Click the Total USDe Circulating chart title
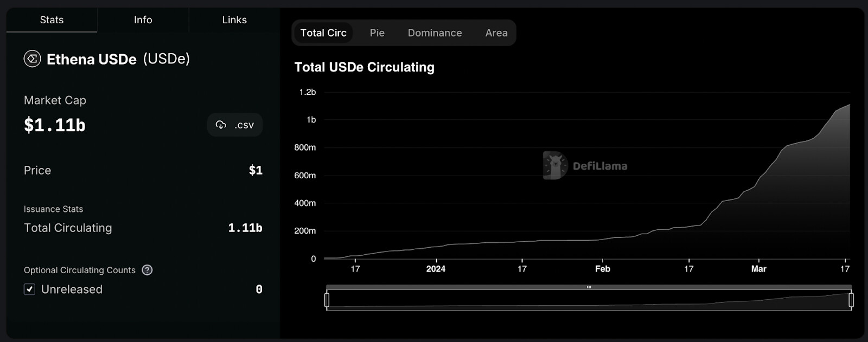Viewport: 868px width, 342px height. 364,67
